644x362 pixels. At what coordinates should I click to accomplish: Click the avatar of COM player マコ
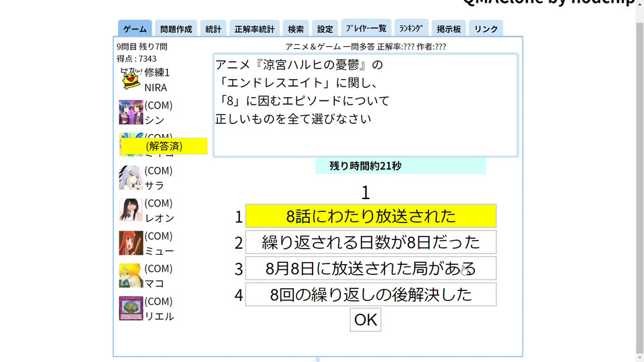(x=131, y=276)
